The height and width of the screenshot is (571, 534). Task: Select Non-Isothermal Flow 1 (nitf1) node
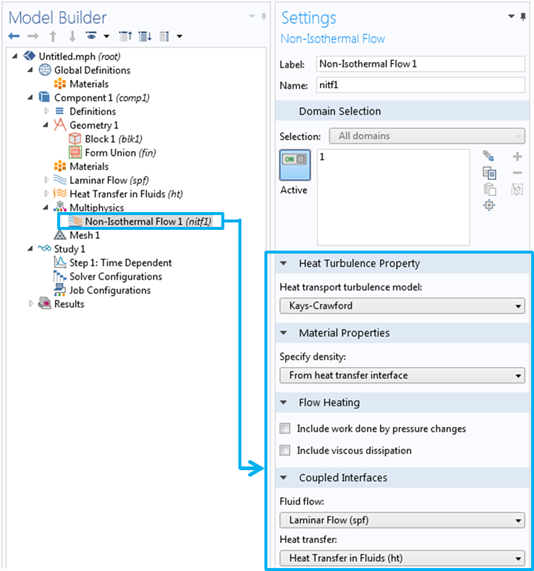point(148,221)
